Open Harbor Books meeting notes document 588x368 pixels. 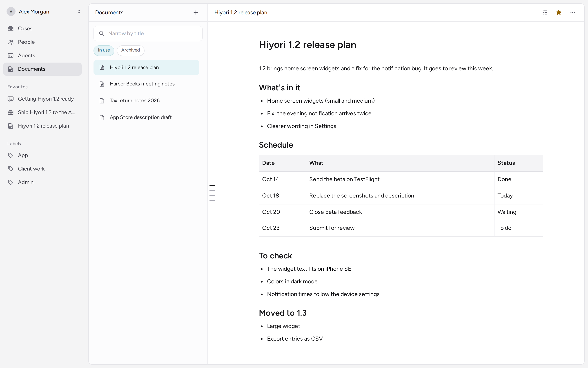tap(146, 84)
